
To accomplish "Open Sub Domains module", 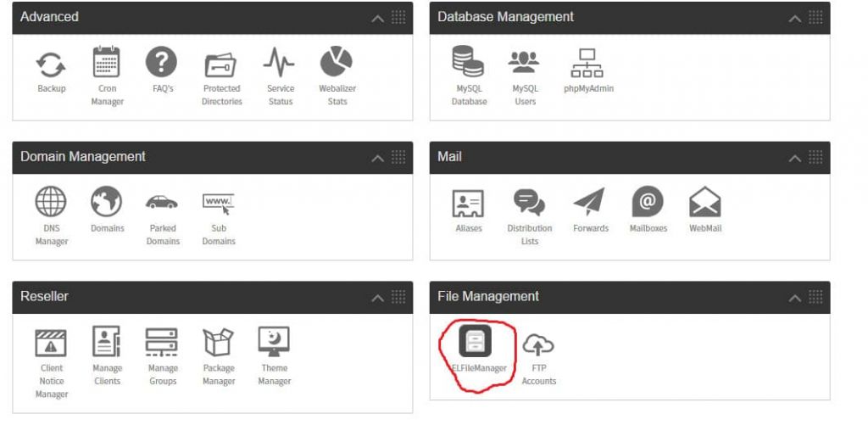I will point(219,218).
